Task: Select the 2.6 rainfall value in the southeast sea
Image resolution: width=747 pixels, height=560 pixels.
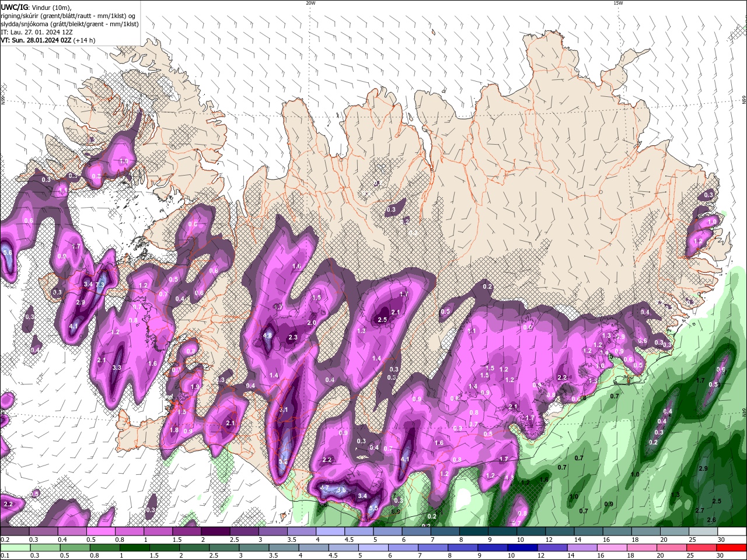Action: [711, 520]
